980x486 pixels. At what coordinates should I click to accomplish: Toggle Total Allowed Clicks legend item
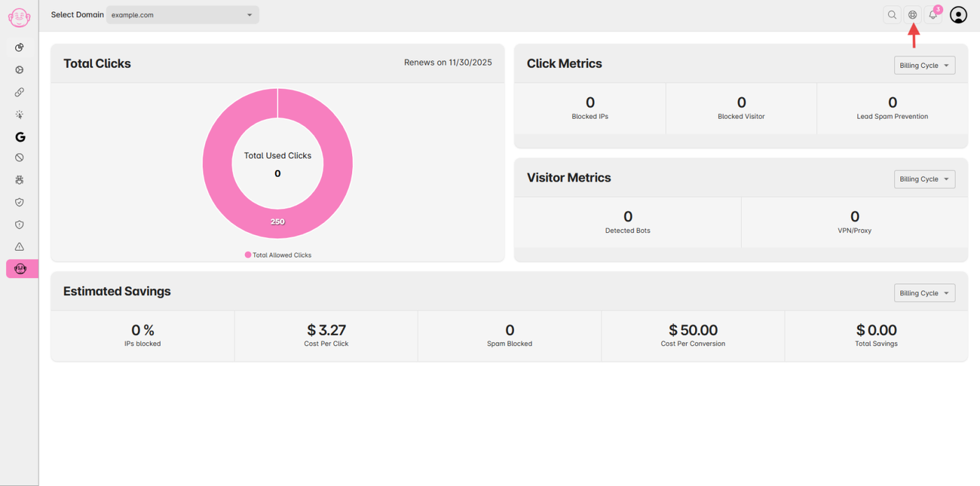pyautogui.click(x=278, y=255)
